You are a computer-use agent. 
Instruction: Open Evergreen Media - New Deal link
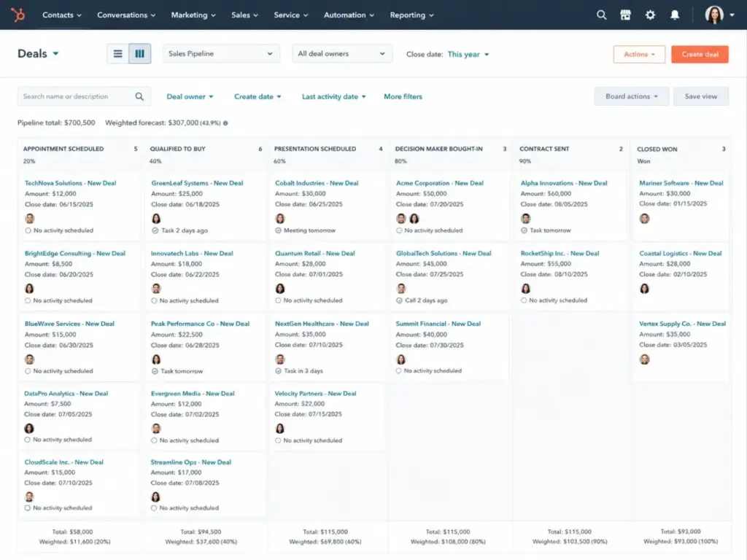(x=193, y=393)
